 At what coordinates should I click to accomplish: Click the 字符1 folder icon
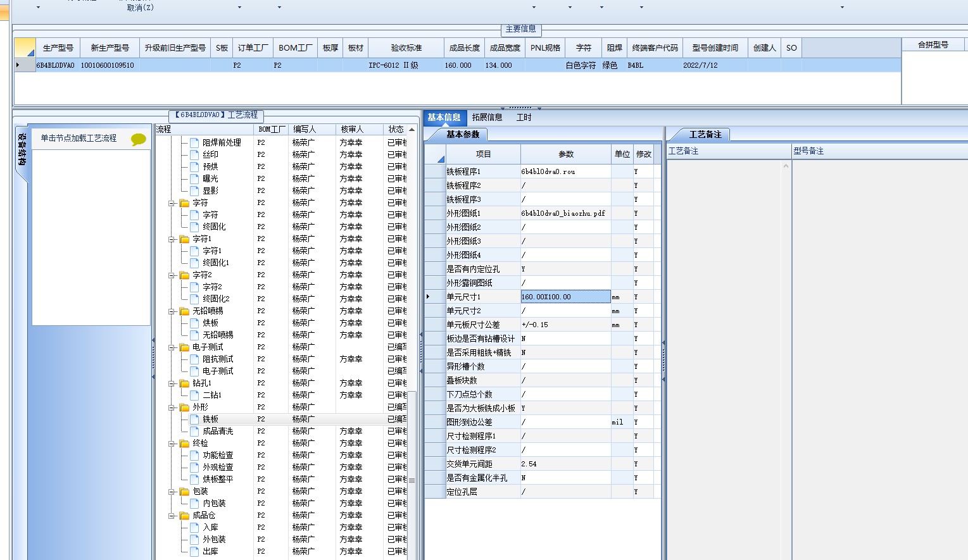(x=185, y=239)
